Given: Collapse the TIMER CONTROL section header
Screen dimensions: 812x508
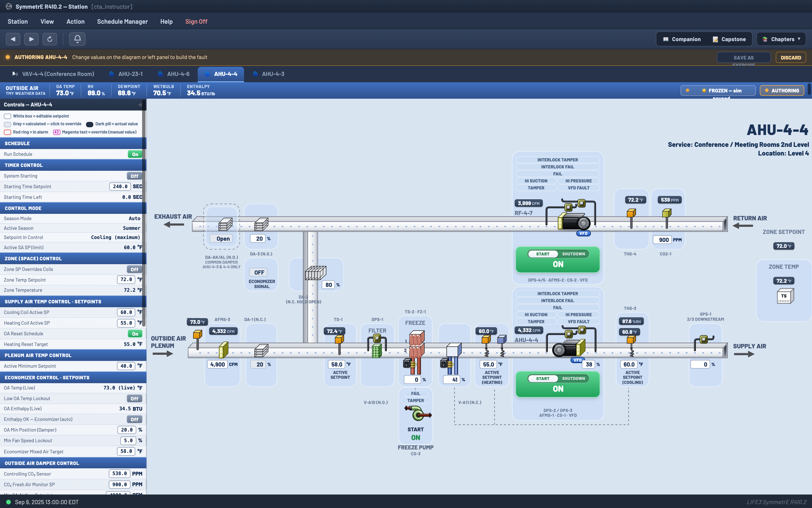Looking at the screenshot, I should click(x=73, y=165).
